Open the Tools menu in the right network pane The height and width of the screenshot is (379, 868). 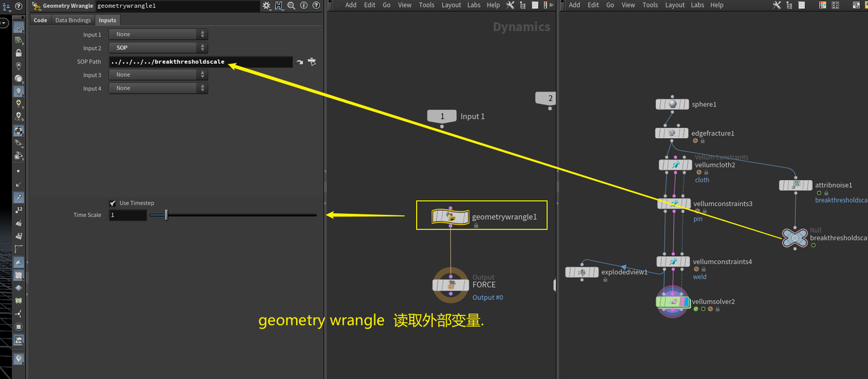coord(650,5)
